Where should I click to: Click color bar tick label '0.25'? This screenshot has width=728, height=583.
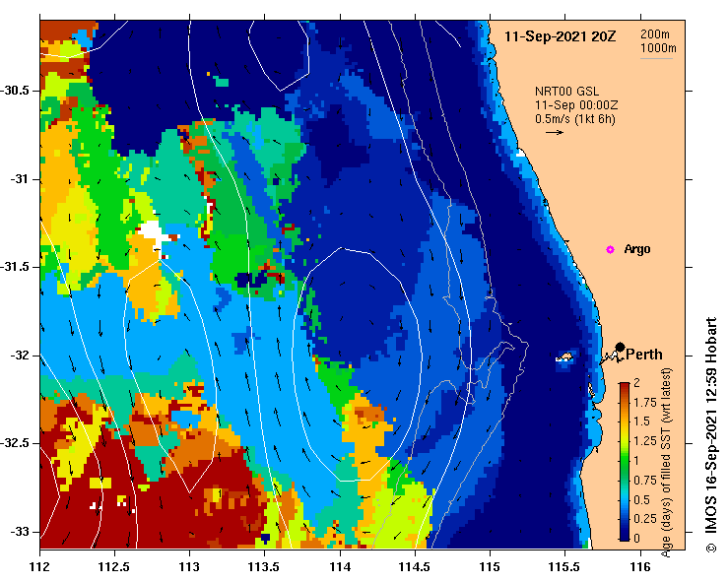tap(645, 518)
